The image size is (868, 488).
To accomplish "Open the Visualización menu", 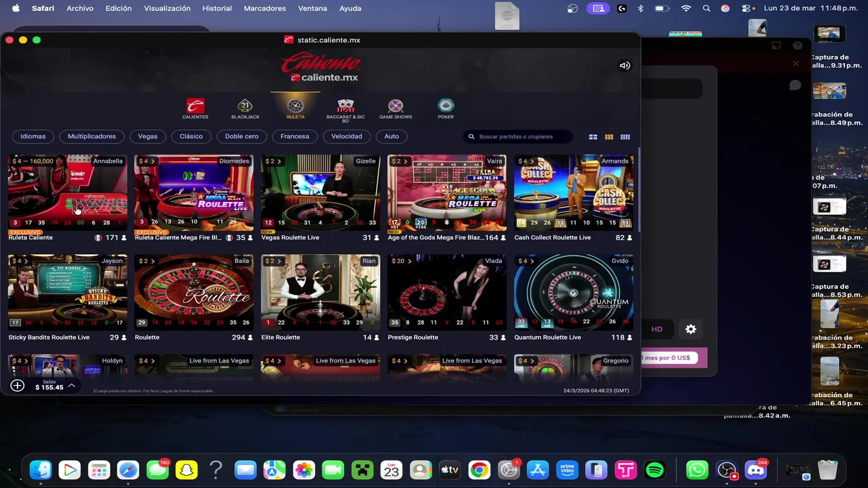I will [167, 8].
